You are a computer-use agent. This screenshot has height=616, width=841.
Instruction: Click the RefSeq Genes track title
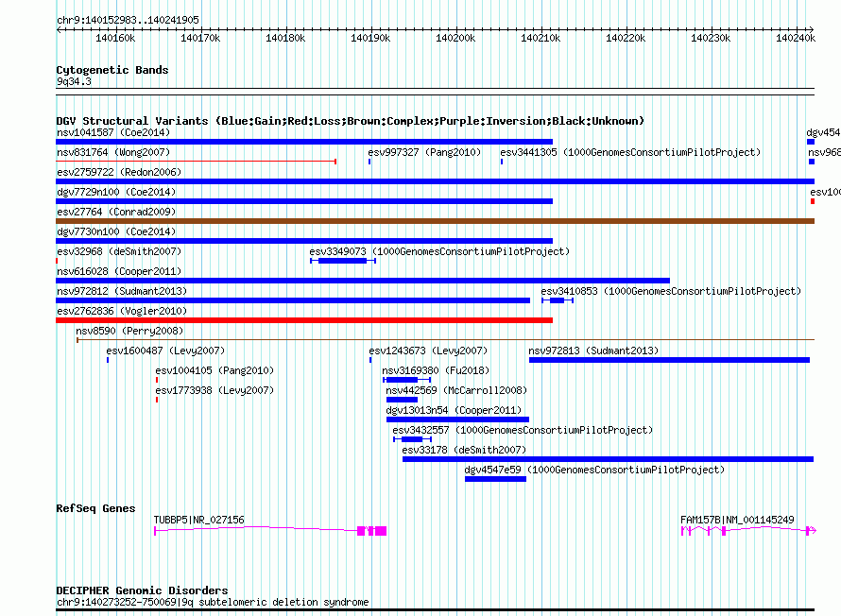(95, 508)
